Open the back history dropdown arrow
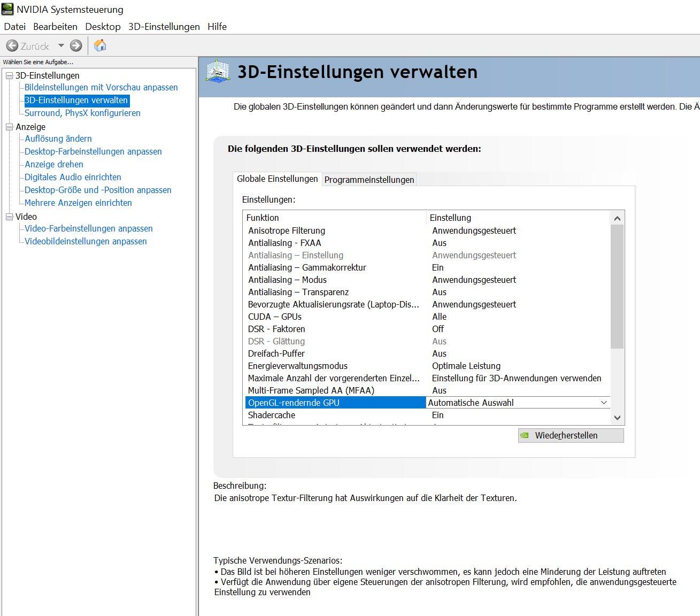This screenshot has width=700, height=616. (x=61, y=46)
